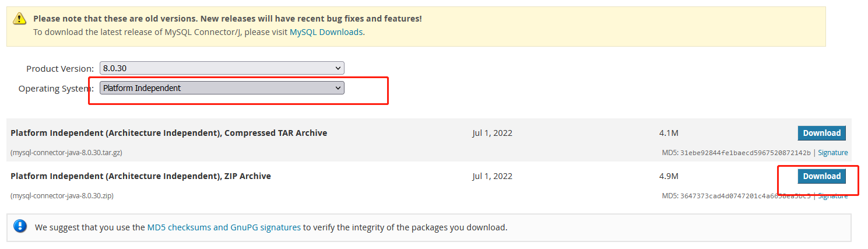The image size is (868, 249).
Task: Click the mysql-connector-java-8.0.30.tar.gz filename
Action: point(66,153)
